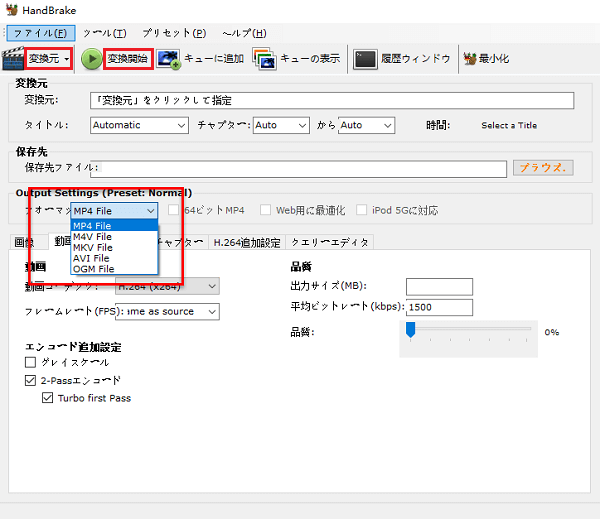Click the ブラウズ browse button
The image size is (600, 519).
coord(543,168)
